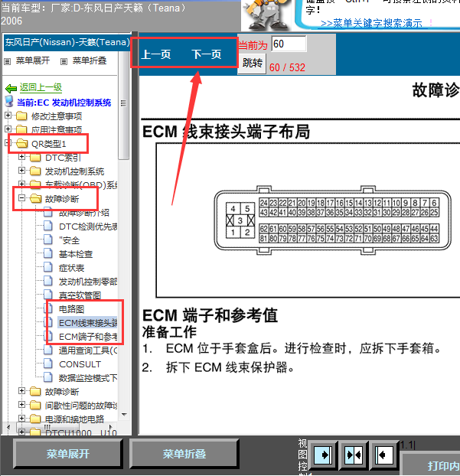The image size is (460, 476).
Task: Click the 发动机控制系统 folder icon
Action: click(x=35, y=171)
